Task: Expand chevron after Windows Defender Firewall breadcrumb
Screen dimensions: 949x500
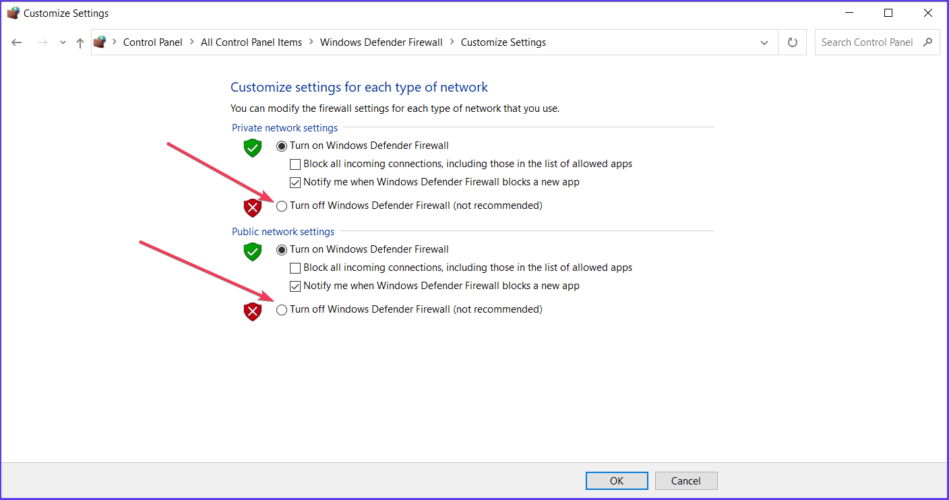Action: click(x=452, y=42)
